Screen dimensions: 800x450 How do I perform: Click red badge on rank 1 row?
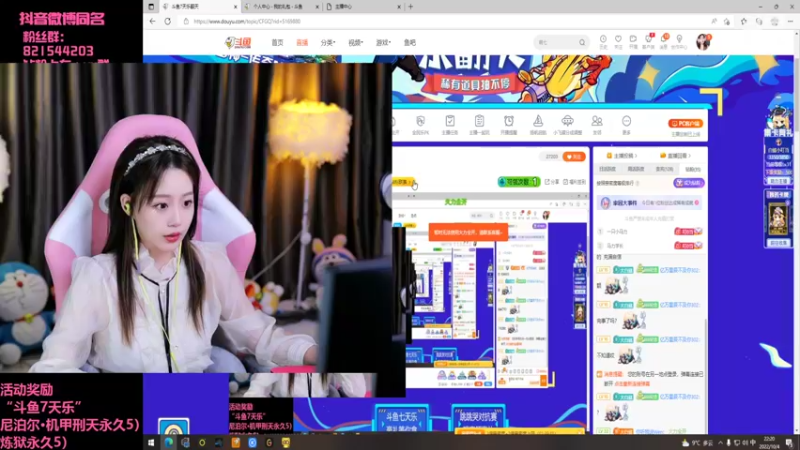coord(688,232)
